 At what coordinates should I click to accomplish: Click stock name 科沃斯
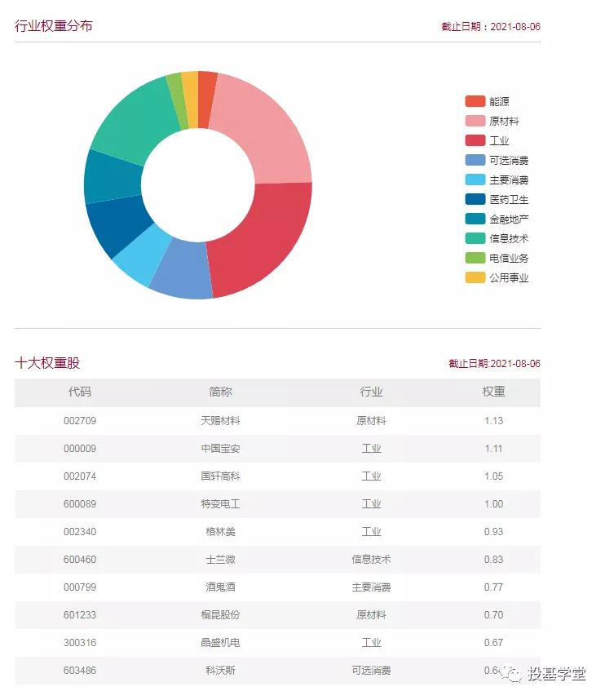click(x=220, y=670)
